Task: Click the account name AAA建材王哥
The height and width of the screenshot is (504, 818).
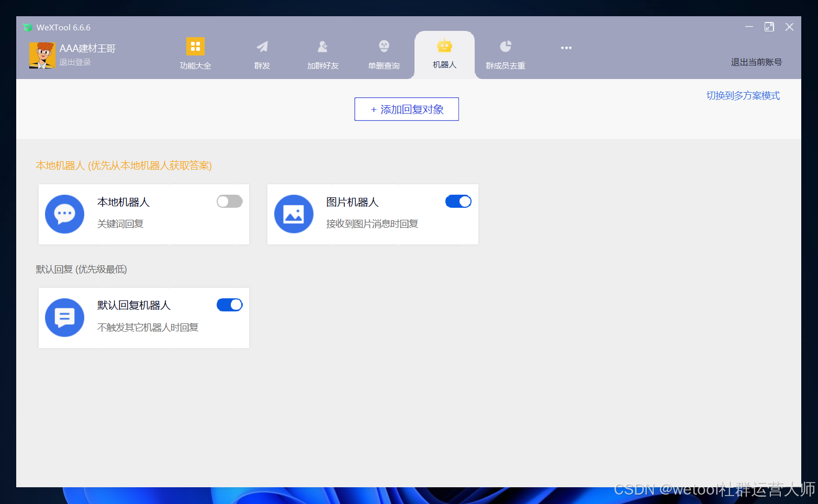Action: click(x=87, y=48)
